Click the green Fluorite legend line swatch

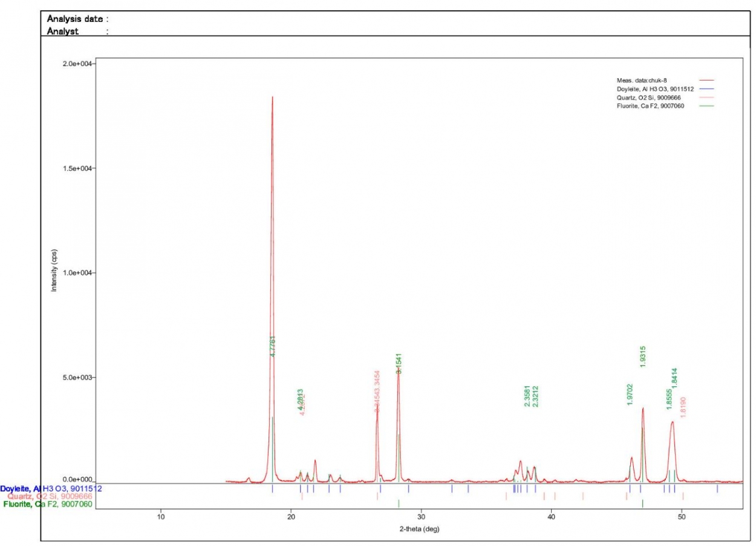(x=706, y=106)
